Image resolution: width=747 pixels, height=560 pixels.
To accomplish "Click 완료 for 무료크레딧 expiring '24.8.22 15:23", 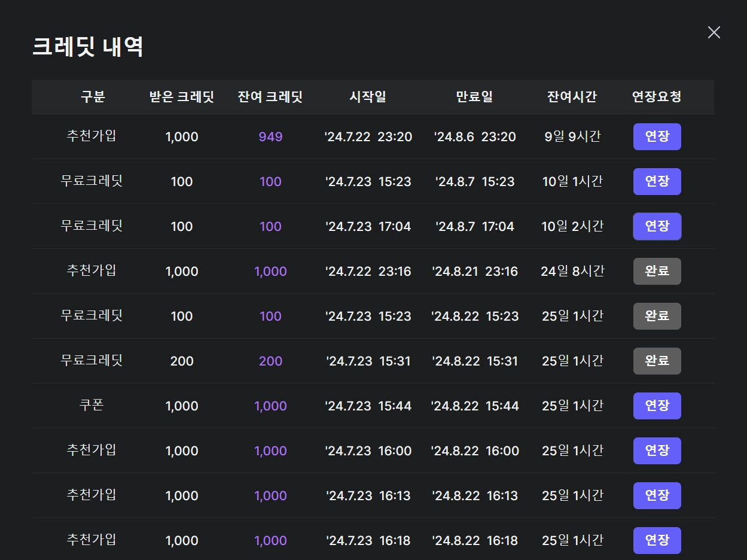I will 657,316.
